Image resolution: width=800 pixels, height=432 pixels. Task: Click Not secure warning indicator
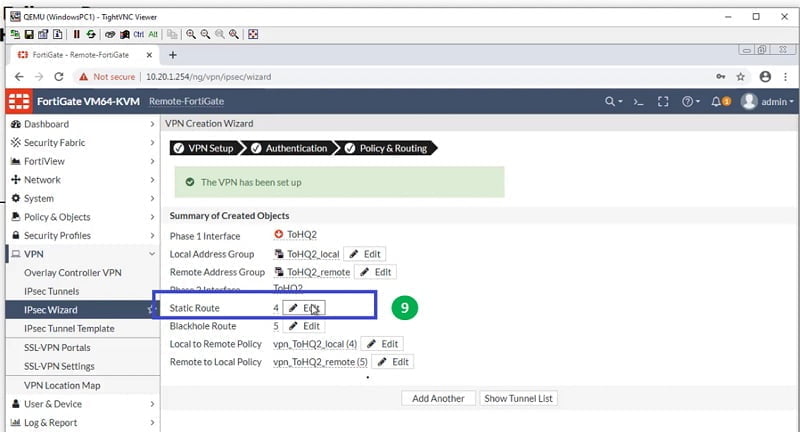click(107, 77)
